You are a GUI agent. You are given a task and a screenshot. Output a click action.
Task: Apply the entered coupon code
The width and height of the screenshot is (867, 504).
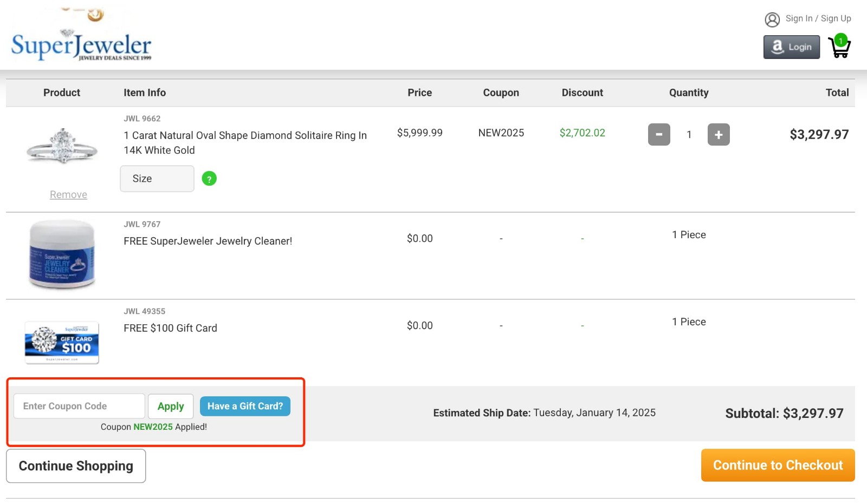pyautogui.click(x=171, y=405)
